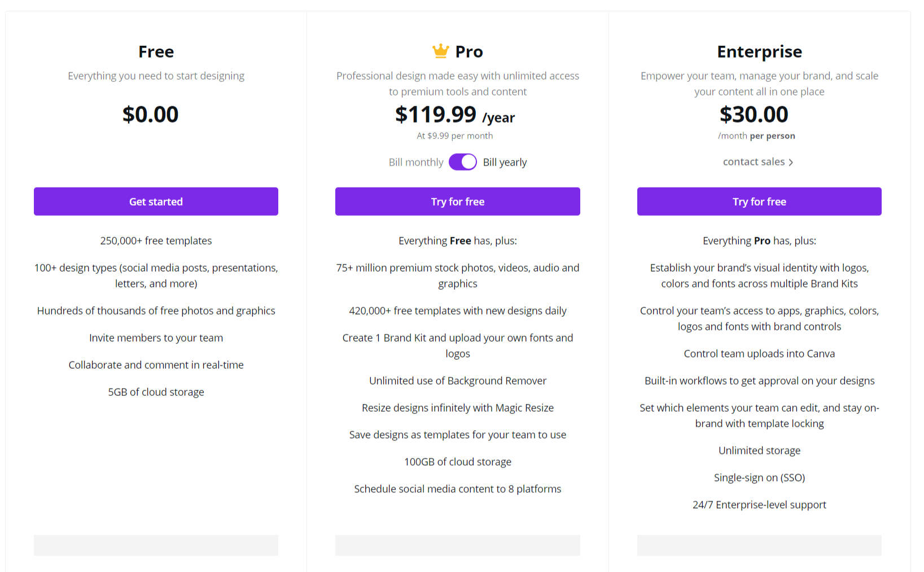Click the 250,000+ free templates feature text

(156, 241)
